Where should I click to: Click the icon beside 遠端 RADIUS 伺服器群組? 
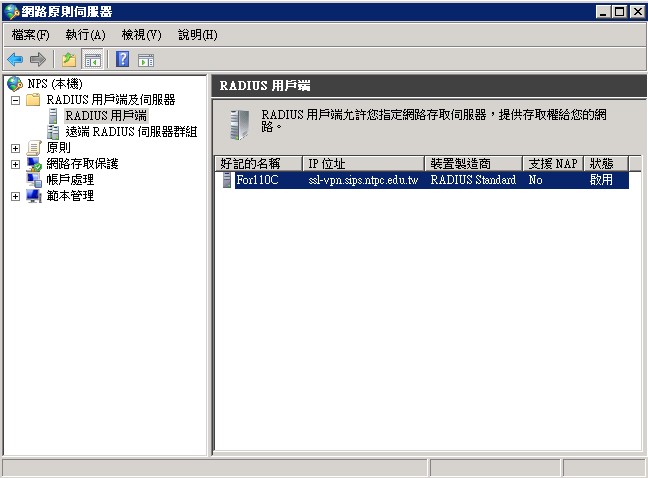click(53, 132)
